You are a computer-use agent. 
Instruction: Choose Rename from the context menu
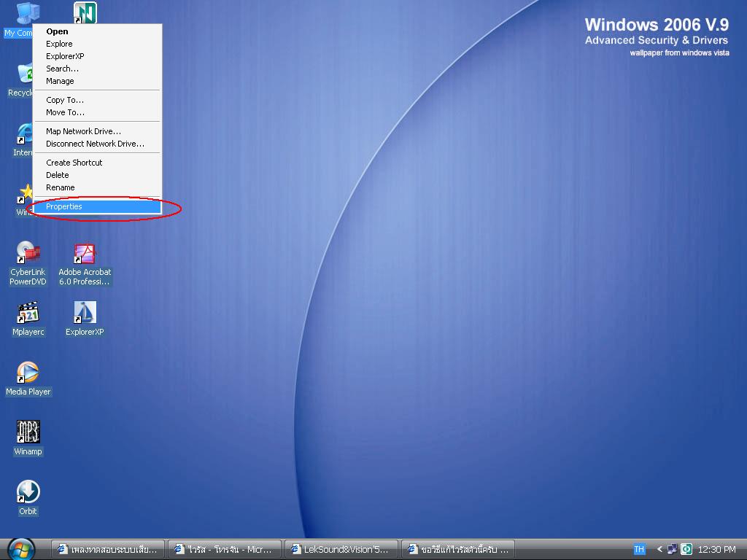pos(97,187)
